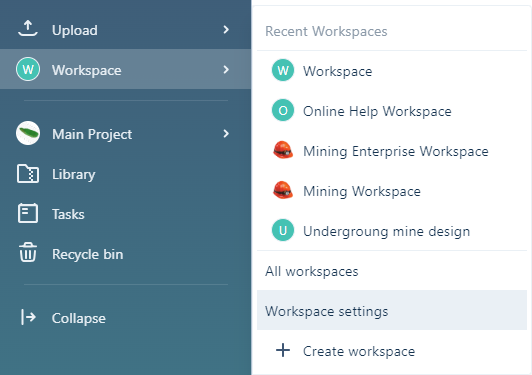Viewport: 532px width, 375px height.
Task: Expand the Upload submenu chevron
Action: pos(226,30)
